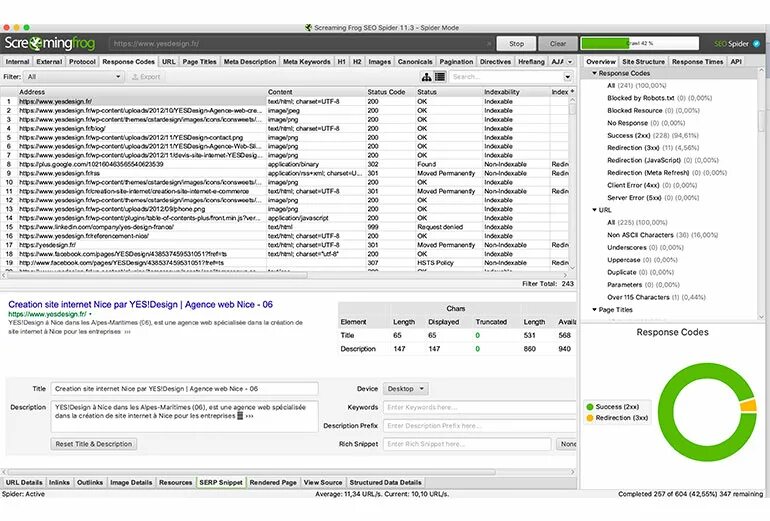Open the Structured Data Details tab
The image size is (770, 521).
pyautogui.click(x=385, y=482)
